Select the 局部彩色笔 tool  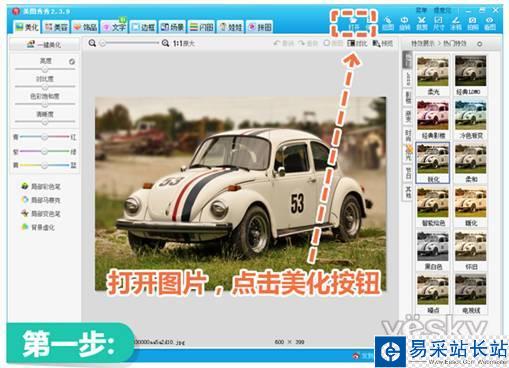(x=40, y=186)
